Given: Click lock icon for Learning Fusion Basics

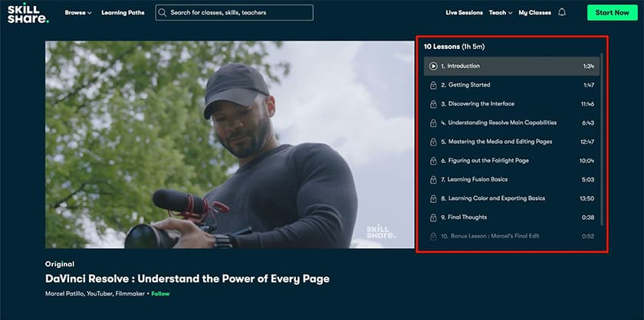Looking at the screenshot, I should pyautogui.click(x=433, y=180).
